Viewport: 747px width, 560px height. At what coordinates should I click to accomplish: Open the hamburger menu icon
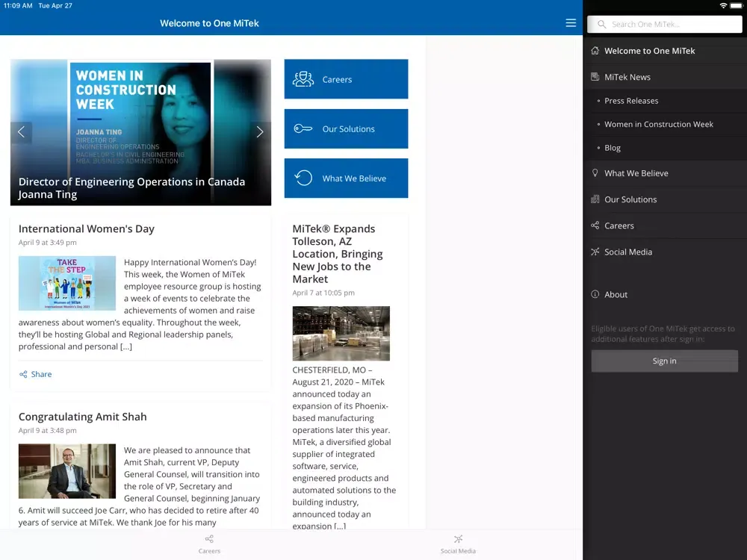[x=571, y=23]
